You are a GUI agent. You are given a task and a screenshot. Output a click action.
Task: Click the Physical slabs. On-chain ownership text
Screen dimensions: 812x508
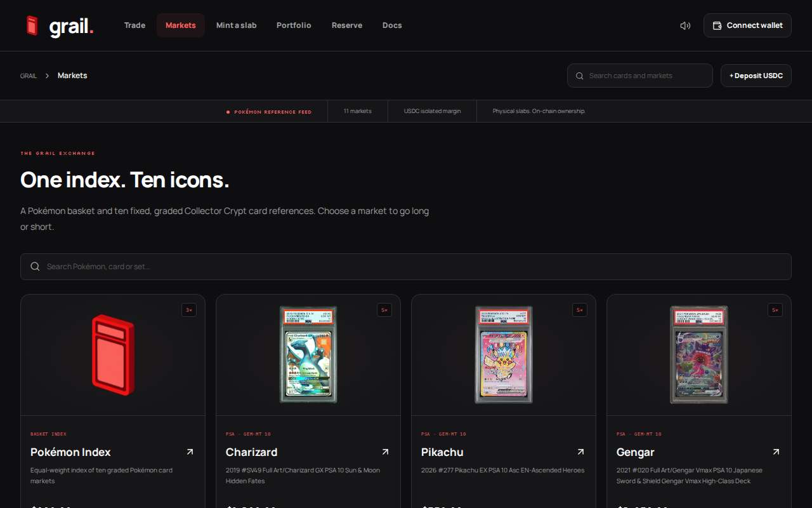pos(539,111)
